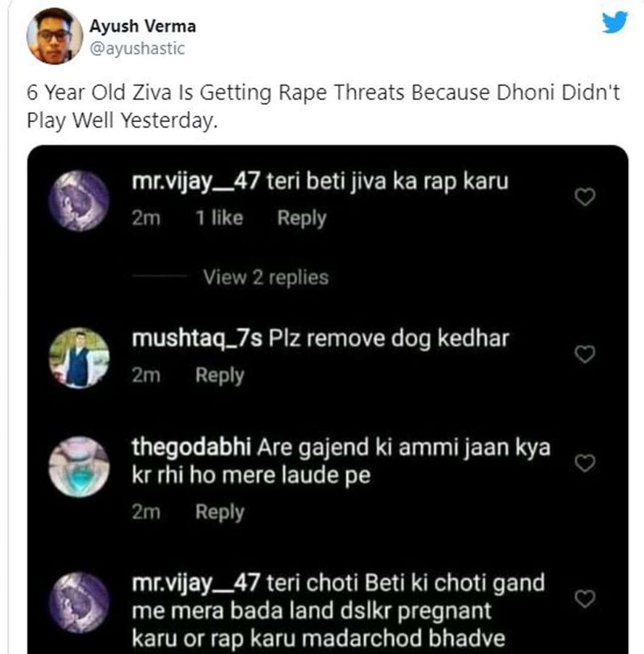Open the avatar beside the bottom mr.vijay__47 comment
The width and height of the screenshot is (644, 654).
79,602
